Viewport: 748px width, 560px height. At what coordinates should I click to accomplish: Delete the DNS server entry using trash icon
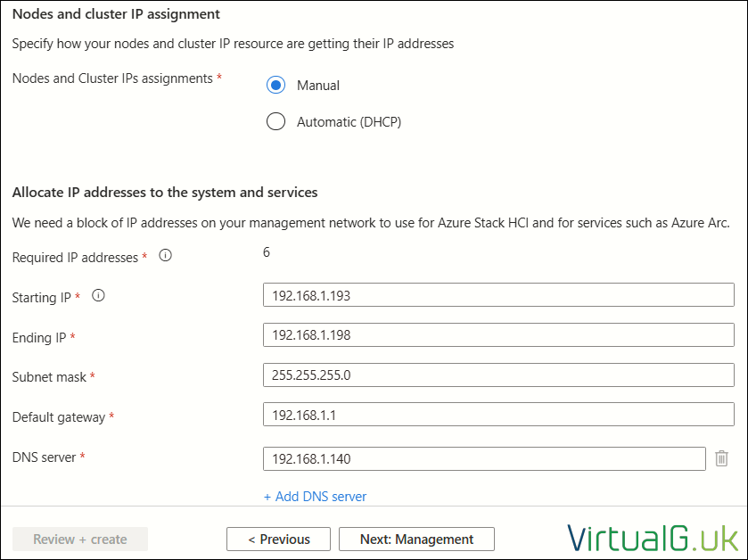pos(721,458)
